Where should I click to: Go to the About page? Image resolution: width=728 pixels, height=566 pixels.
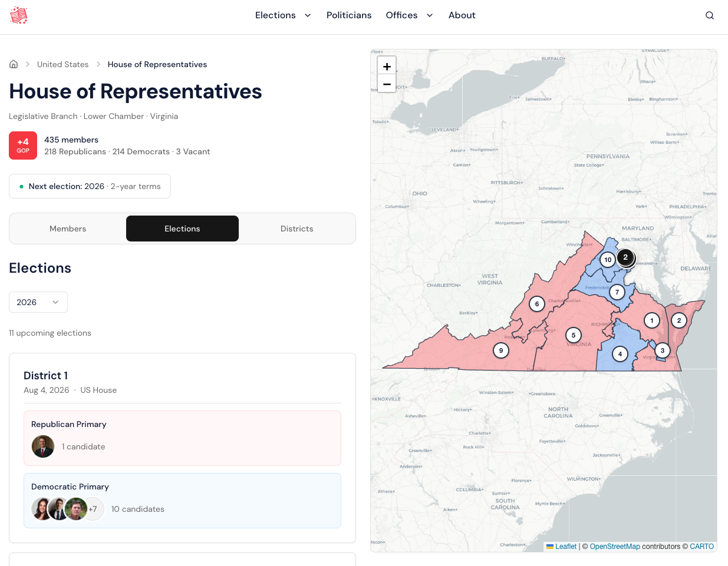click(x=462, y=15)
